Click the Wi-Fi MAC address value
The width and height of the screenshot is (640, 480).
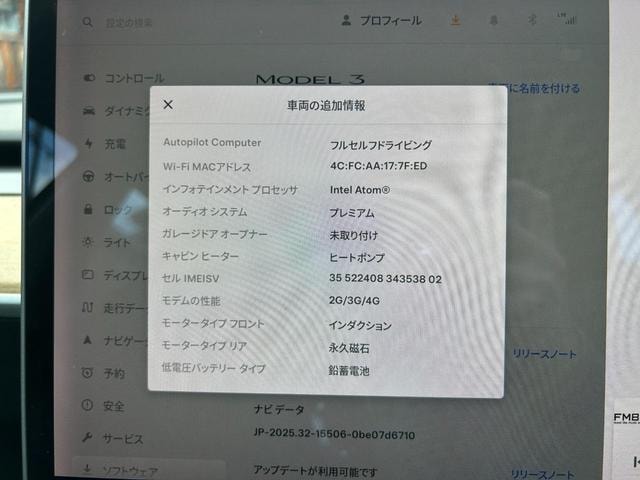378,166
